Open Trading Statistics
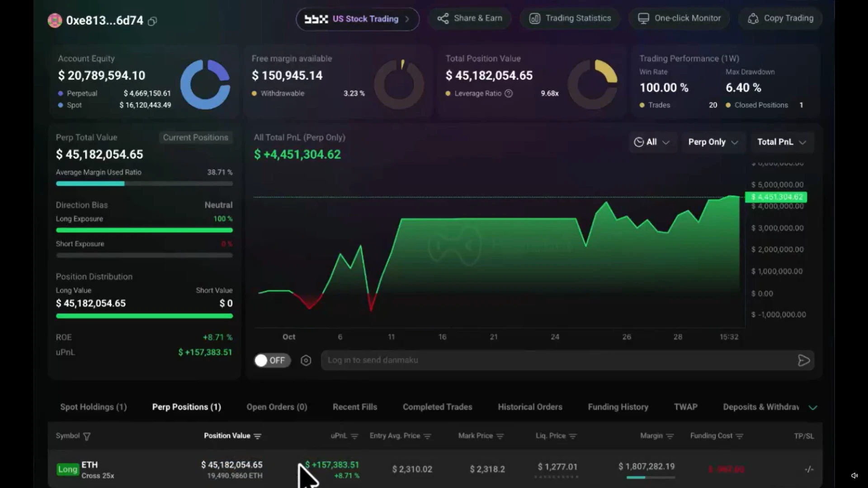Image resolution: width=868 pixels, height=488 pixels. 570,19
